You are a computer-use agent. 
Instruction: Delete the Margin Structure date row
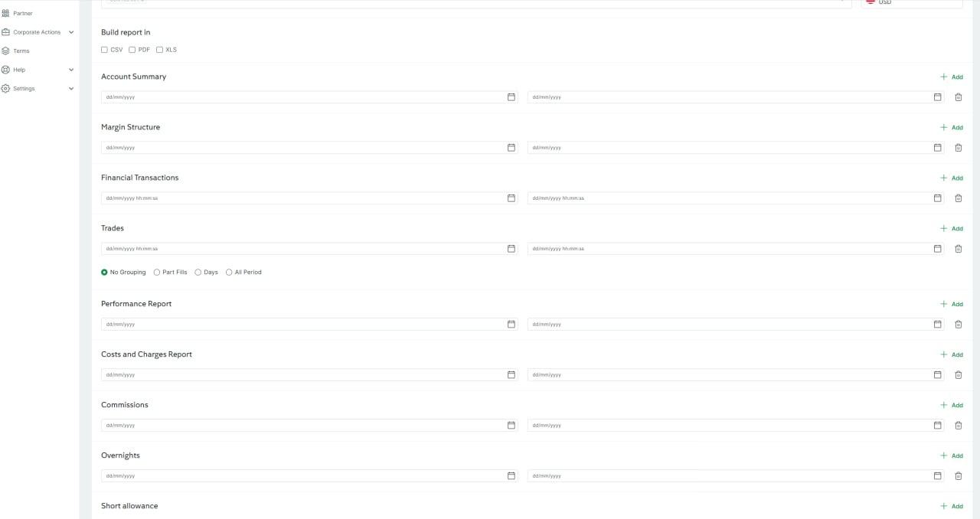point(958,148)
